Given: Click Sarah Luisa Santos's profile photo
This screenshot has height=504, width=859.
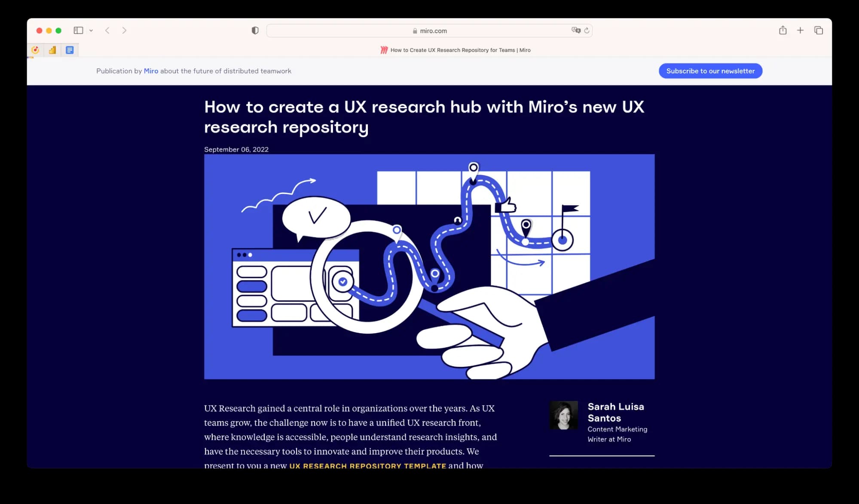Looking at the screenshot, I should click(564, 416).
